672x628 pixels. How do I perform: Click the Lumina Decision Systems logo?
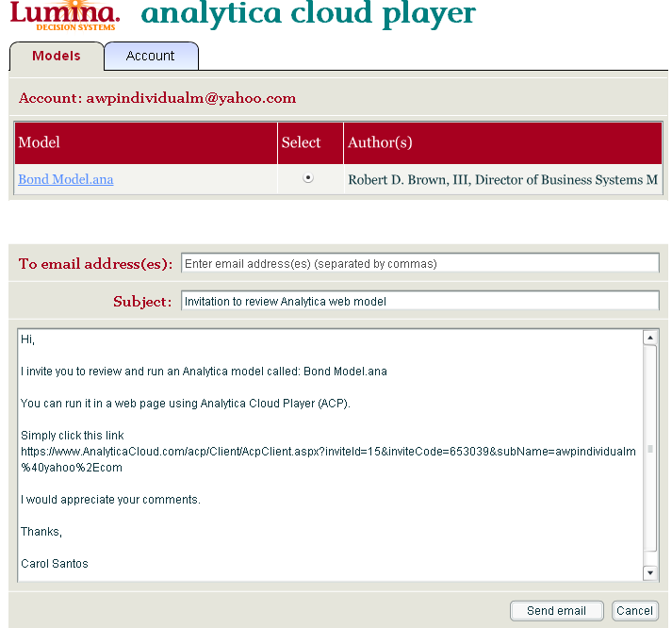click(x=65, y=16)
